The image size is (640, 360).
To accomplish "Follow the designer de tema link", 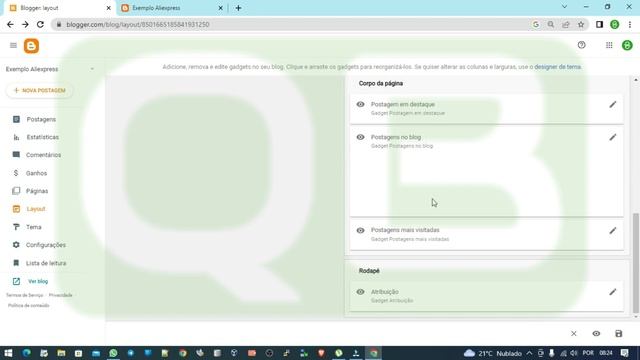I will point(558,67).
